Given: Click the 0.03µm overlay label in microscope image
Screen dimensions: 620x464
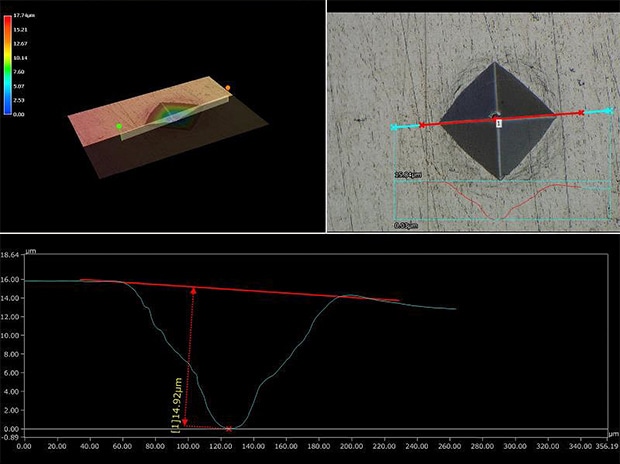Looking at the screenshot, I should tap(406, 225).
